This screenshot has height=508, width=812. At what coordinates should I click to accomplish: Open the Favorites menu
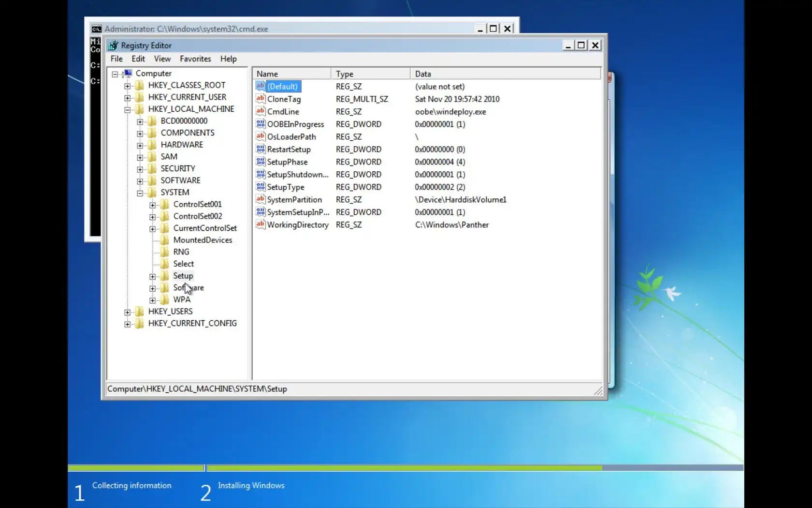coord(195,59)
